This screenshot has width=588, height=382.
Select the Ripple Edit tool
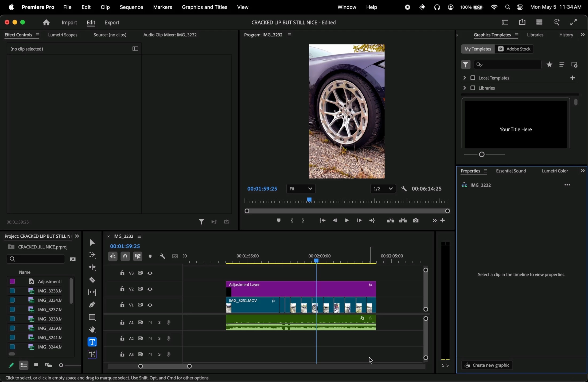coord(92,268)
